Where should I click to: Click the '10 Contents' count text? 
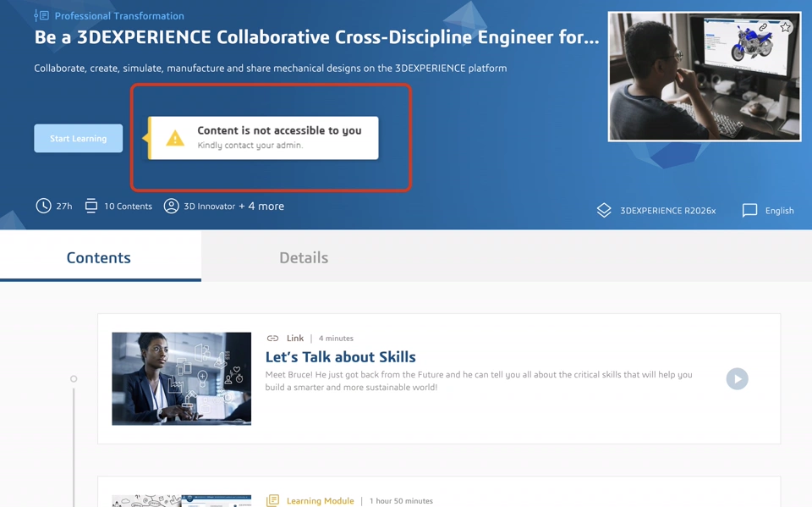coord(128,207)
